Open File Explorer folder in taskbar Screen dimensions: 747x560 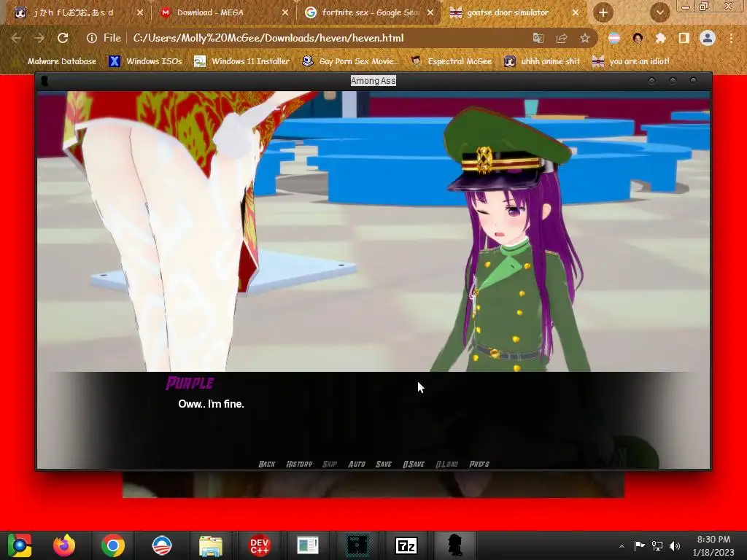tap(211, 545)
